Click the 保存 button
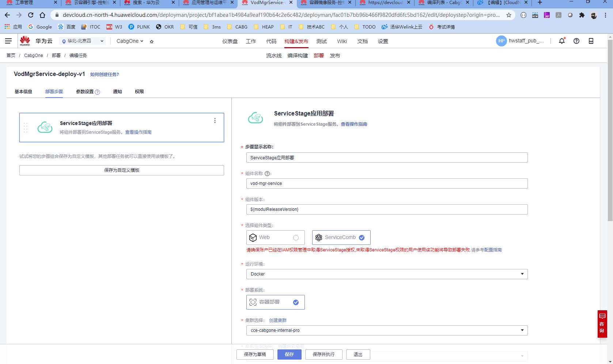The image size is (613, 364). pyautogui.click(x=290, y=354)
